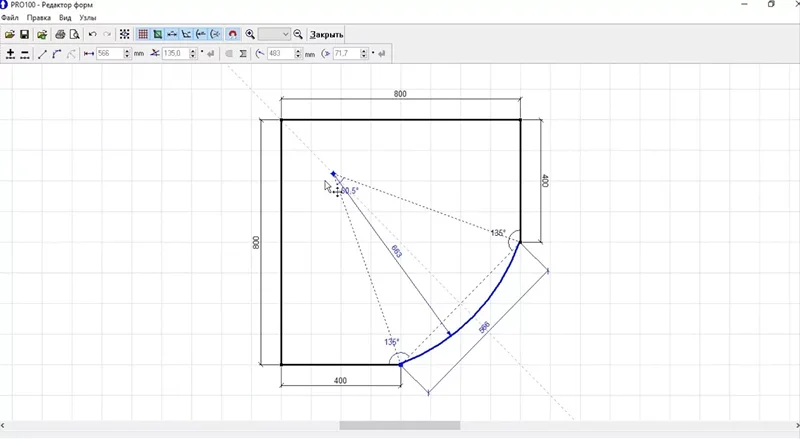Save the shape with the floppy disk icon

25,34
